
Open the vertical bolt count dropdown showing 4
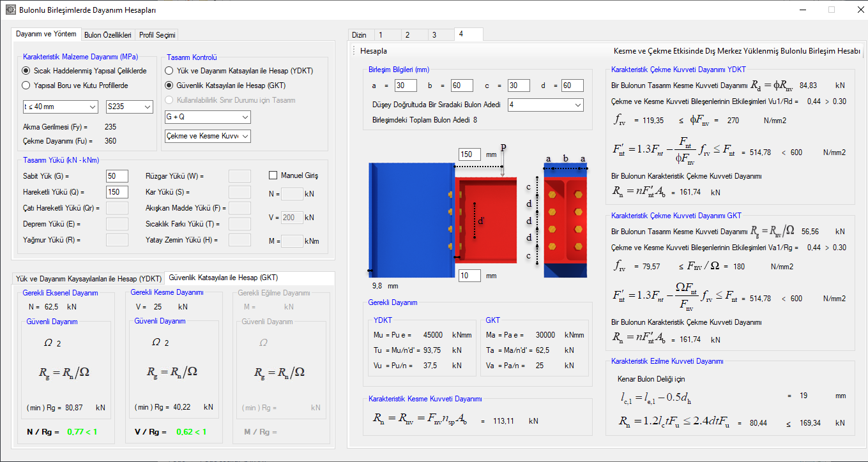(545, 105)
